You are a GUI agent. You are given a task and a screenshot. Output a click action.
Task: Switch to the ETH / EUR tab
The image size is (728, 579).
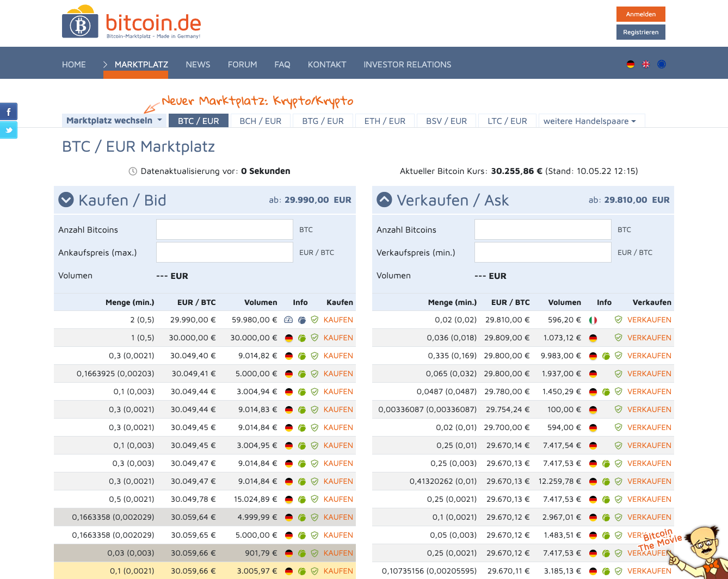(x=385, y=121)
